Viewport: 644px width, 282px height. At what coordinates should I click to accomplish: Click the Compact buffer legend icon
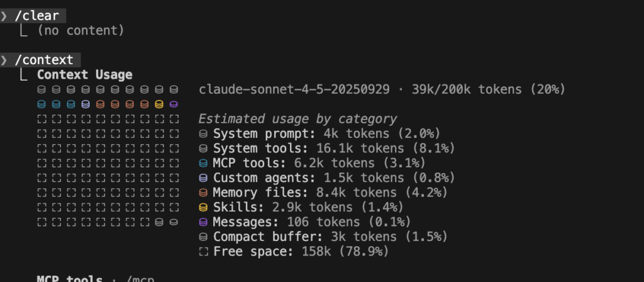(203, 237)
